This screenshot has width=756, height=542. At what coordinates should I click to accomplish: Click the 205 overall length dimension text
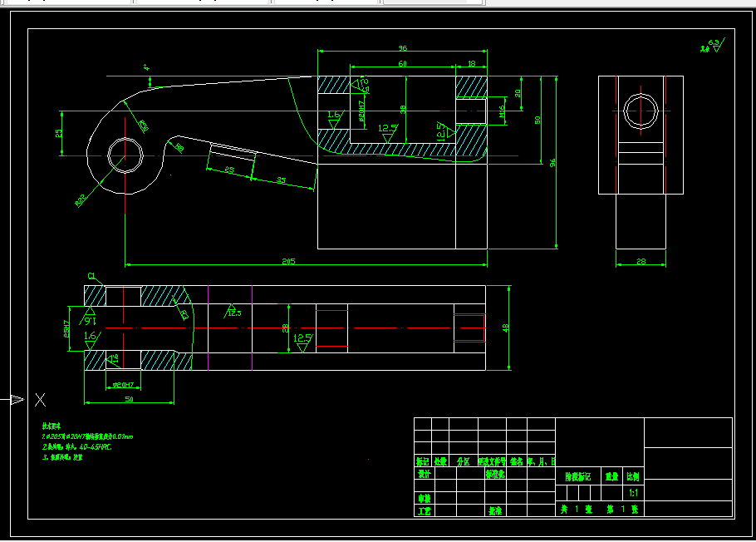[x=288, y=261]
